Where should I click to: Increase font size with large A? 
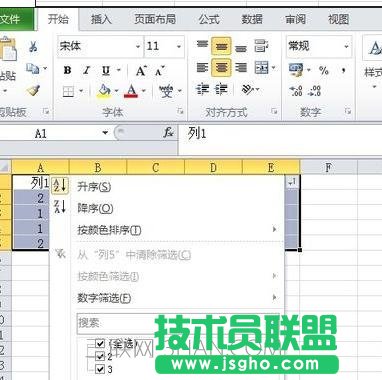coord(141,70)
